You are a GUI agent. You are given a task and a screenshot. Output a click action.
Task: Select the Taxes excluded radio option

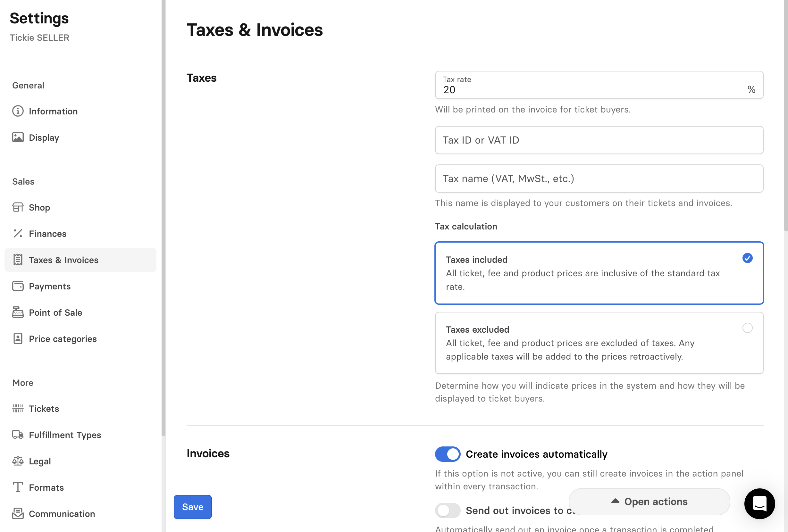(x=747, y=328)
